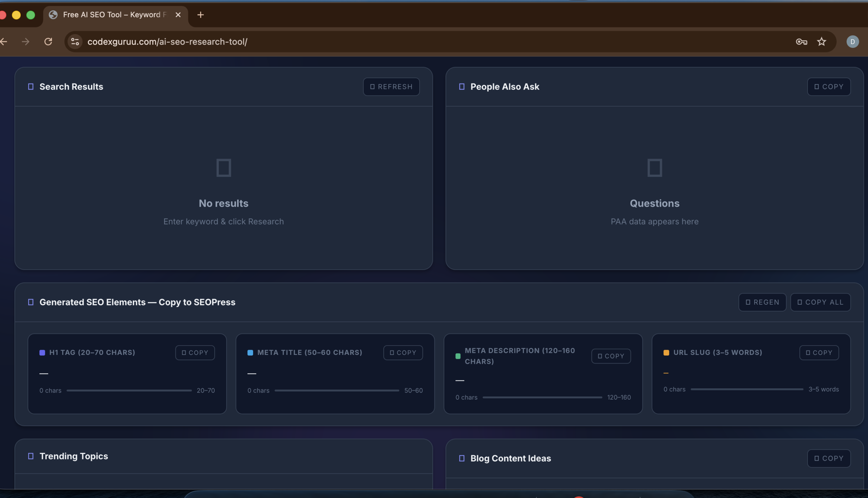Click the empty-state icon above No results
The image size is (868, 498).
[224, 168]
